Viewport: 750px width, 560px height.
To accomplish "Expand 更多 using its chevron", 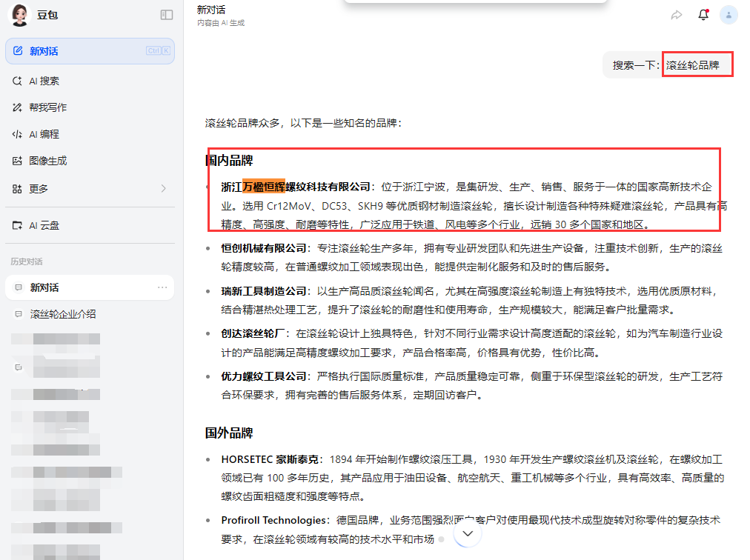I will pos(164,188).
